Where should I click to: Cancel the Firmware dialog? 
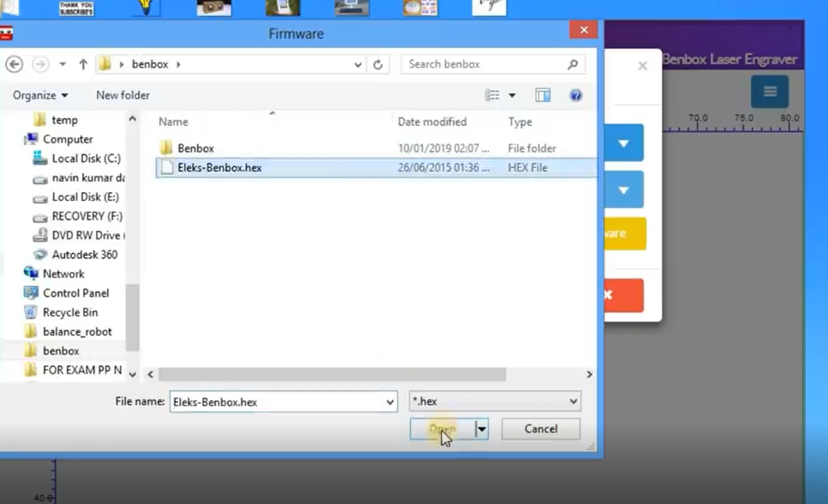(541, 428)
